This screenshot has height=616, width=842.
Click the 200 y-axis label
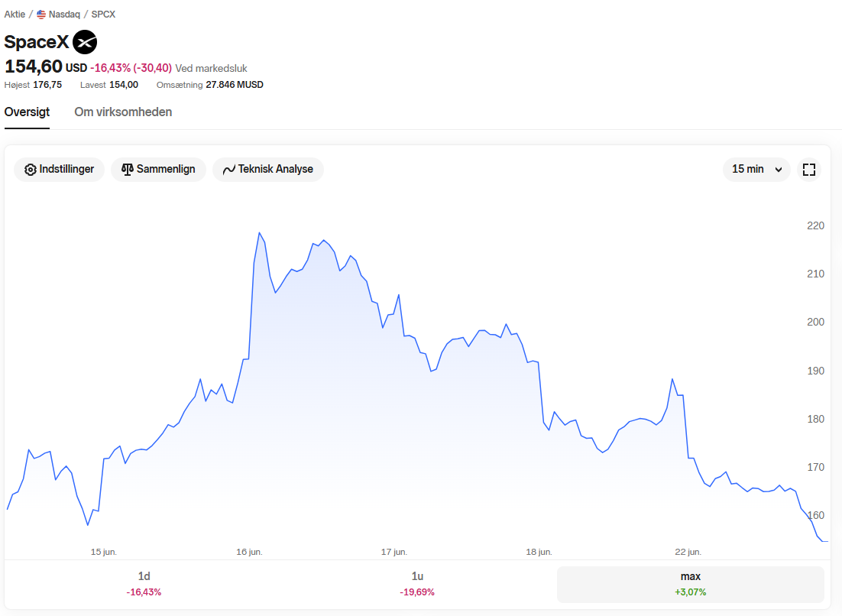click(815, 323)
